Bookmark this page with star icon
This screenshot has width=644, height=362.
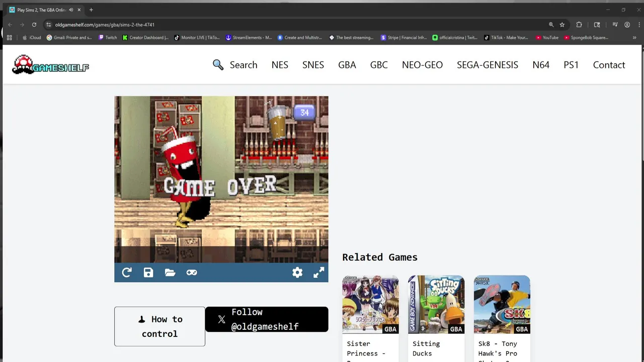[x=562, y=25]
